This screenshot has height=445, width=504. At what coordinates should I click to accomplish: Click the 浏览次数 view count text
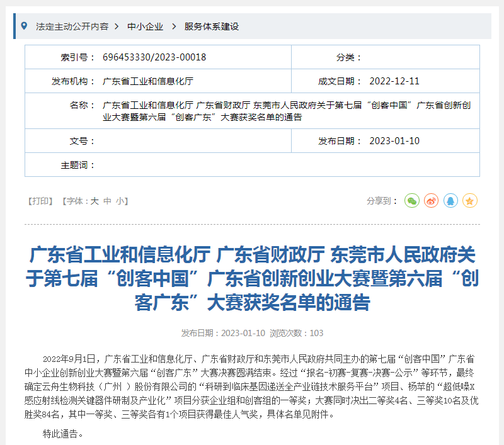(297, 333)
